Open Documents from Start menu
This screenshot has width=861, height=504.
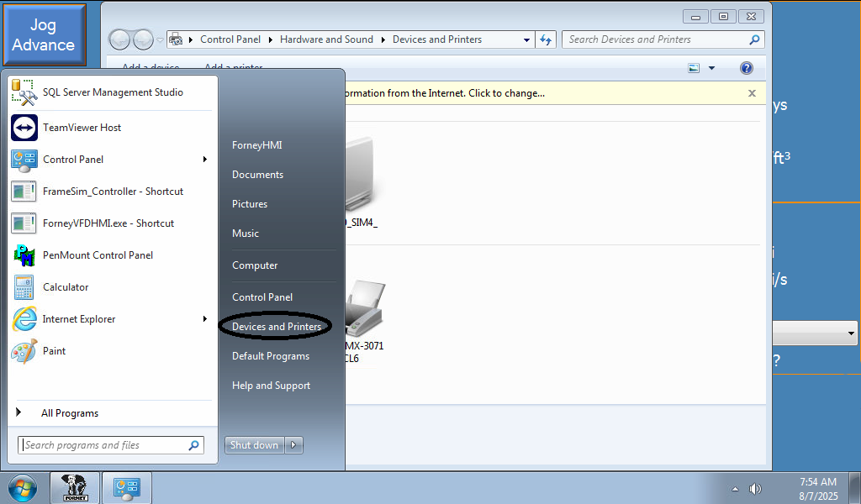(x=257, y=175)
